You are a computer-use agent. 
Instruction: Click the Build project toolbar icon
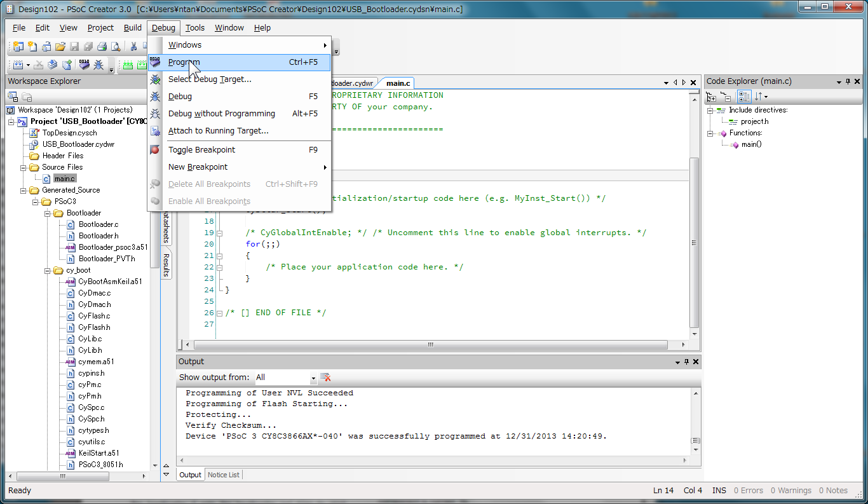pyautogui.click(x=18, y=65)
